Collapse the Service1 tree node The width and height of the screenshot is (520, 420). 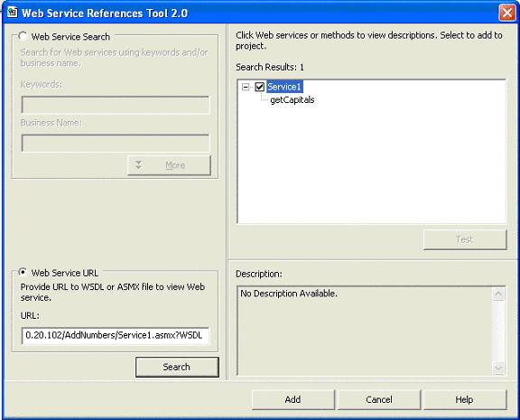pyautogui.click(x=246, y=88)
